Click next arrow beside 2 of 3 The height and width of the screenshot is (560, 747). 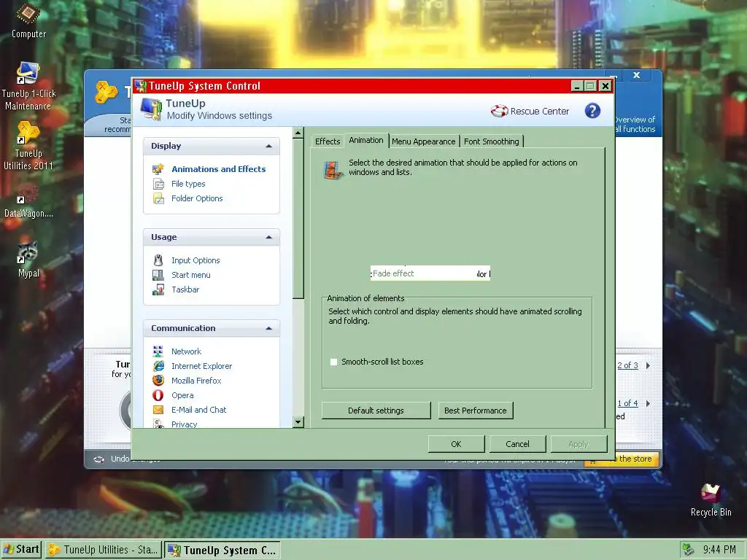point(648,366)
